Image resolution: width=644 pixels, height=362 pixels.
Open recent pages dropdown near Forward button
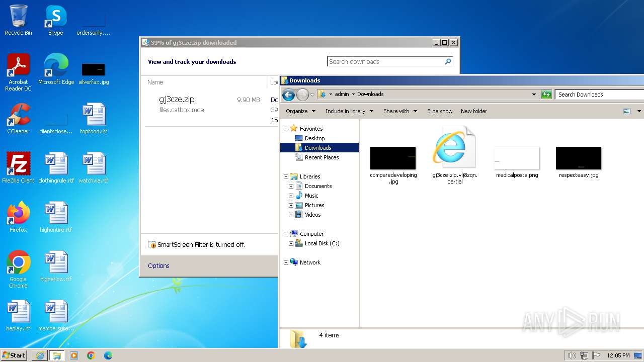pyautogui.click(x=312, y=95)
